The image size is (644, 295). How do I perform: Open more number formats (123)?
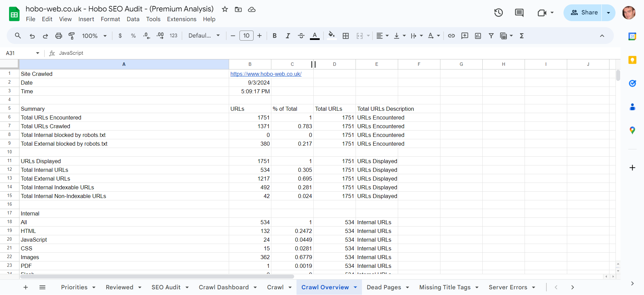pos(173,36)
